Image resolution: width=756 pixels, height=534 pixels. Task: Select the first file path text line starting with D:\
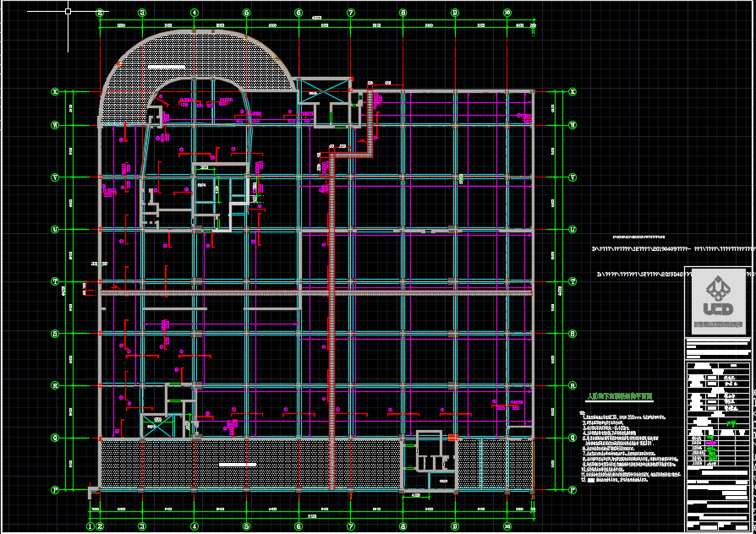(x=673, y=249)
